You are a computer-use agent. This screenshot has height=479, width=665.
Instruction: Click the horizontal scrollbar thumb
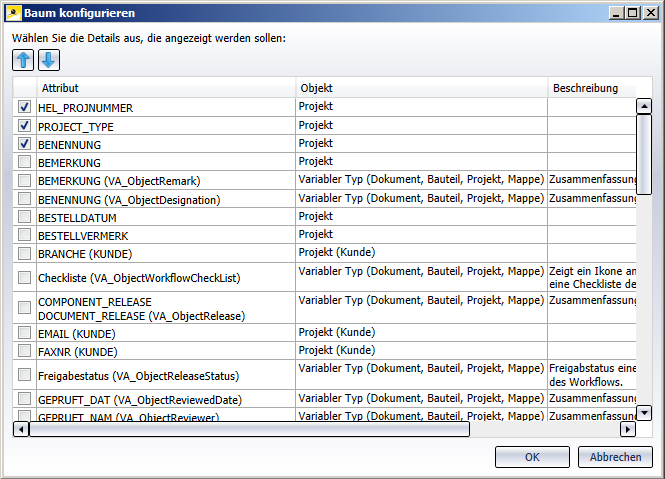[x=249, y=429]
